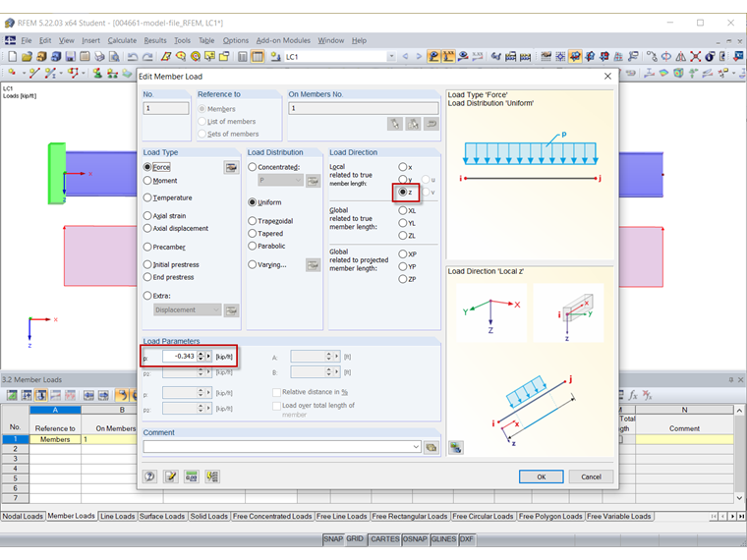The width and height of the screenshot is (747, 560).
Task: Expand new node tool dropdown arrow
Action: (x=24, y=73)
